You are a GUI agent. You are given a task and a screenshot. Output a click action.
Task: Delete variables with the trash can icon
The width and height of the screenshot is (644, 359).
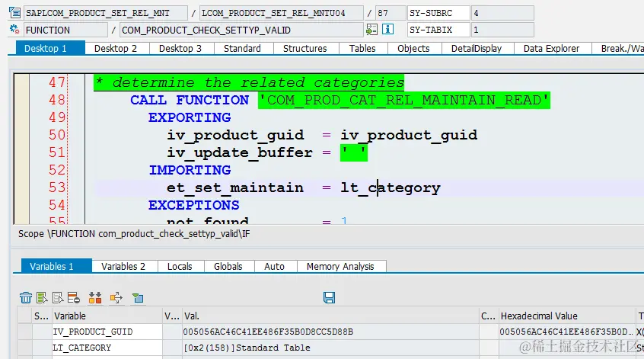pyautogui.click(x=26, y=297)
